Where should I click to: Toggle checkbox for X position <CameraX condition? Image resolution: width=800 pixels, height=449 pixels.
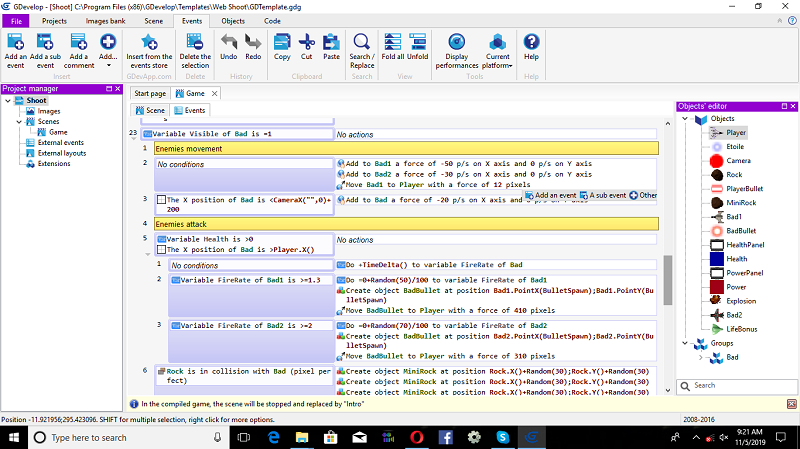[161, 200]
